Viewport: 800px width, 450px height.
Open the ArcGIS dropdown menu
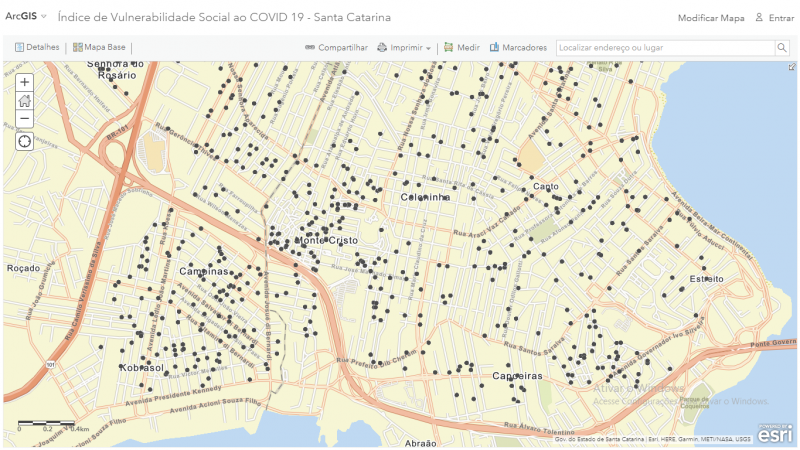(26, 16)
